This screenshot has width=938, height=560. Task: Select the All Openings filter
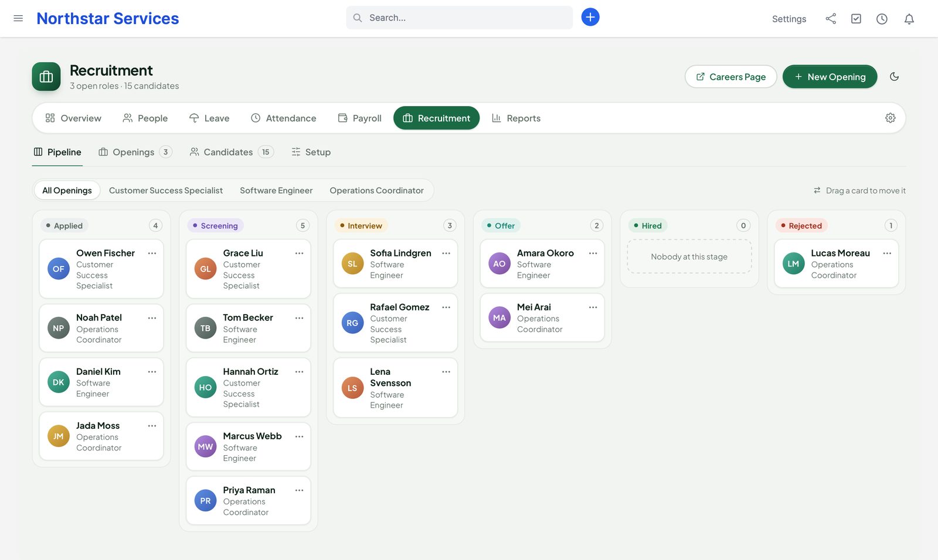point(67,190)
